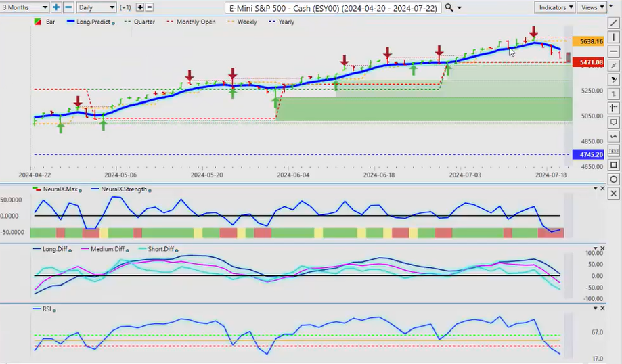The width and height of the screenshot is (622, 364).
Task: Open RSI panel options arrow
Action: click(595, 308)
